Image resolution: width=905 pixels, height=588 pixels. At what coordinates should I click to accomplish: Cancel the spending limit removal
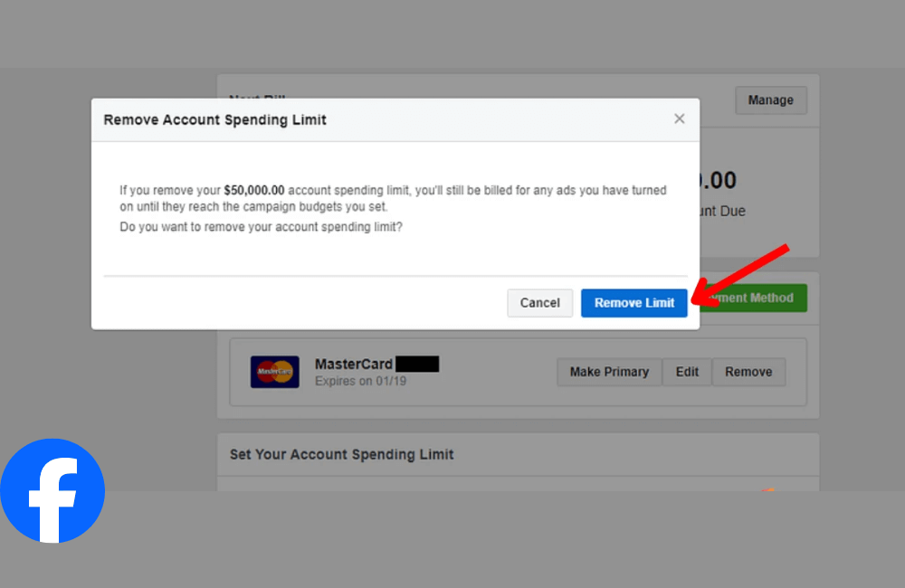click(539, 303)
